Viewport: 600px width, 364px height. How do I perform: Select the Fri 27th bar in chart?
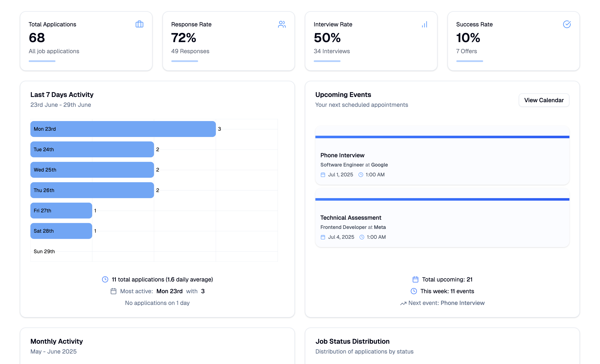point(61,211)
